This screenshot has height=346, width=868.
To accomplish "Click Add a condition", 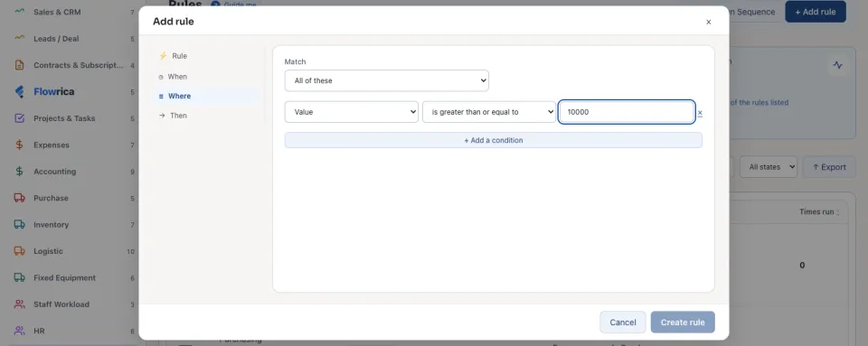I will (494, 140).
